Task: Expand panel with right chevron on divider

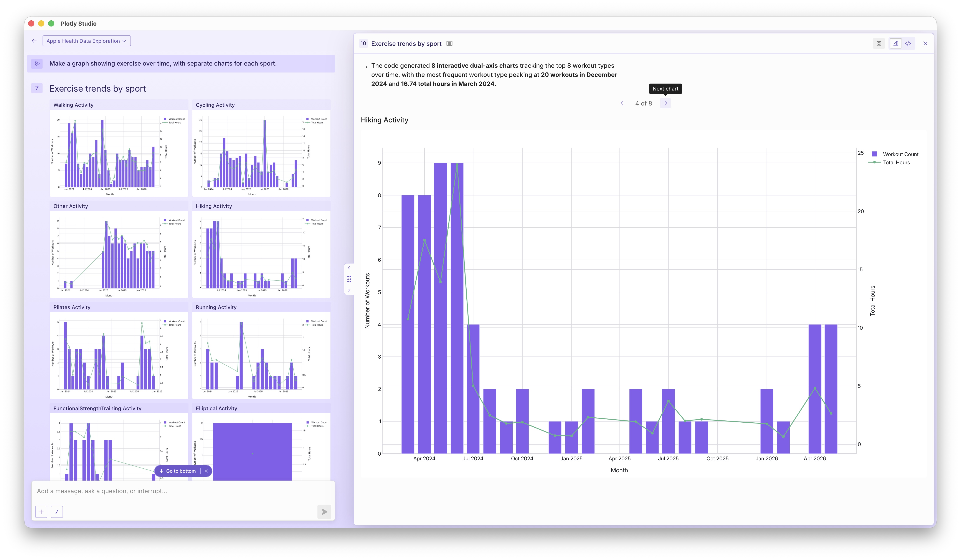Action: click(349, 290)
